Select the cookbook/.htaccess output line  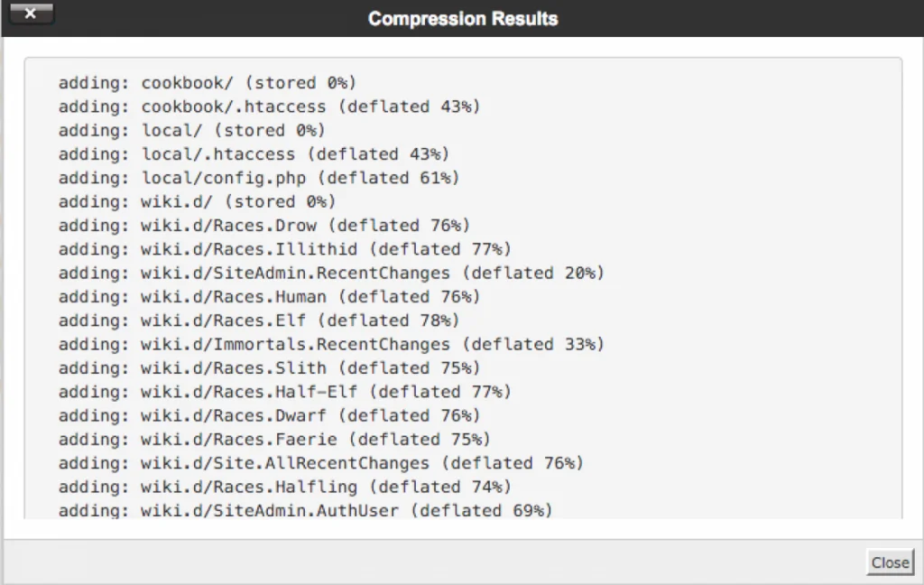click(270, 107)
